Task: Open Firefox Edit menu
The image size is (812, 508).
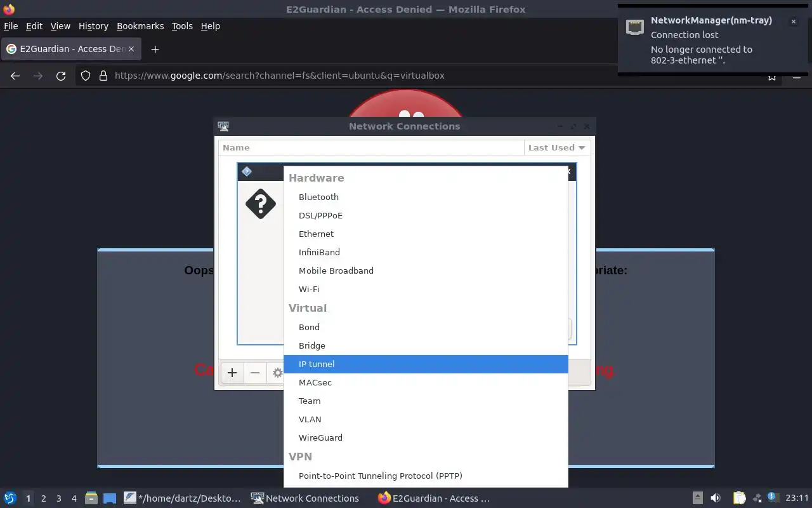Action: pyautogui.click(x=34, y=26)
